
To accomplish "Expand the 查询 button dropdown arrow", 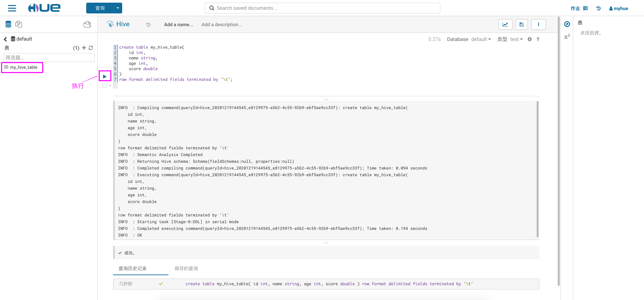I will 118,8.
